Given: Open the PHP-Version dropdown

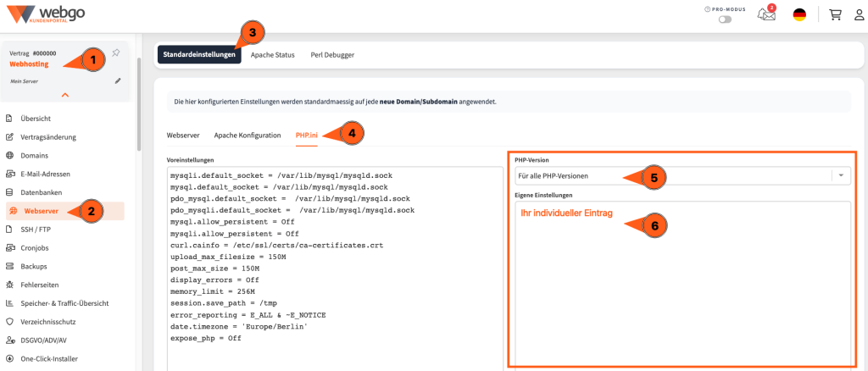Looking at the screenshot, I should 683,176.
